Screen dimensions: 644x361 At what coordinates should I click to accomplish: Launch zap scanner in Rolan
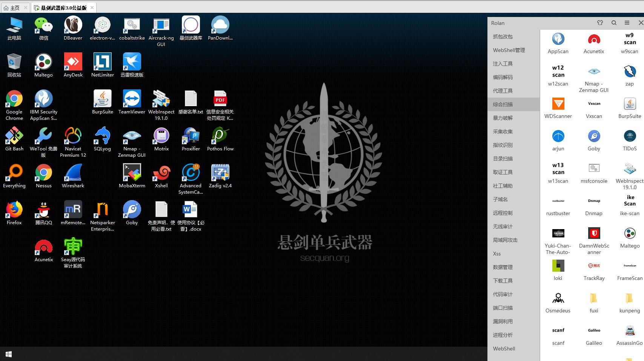pos(630,76)
